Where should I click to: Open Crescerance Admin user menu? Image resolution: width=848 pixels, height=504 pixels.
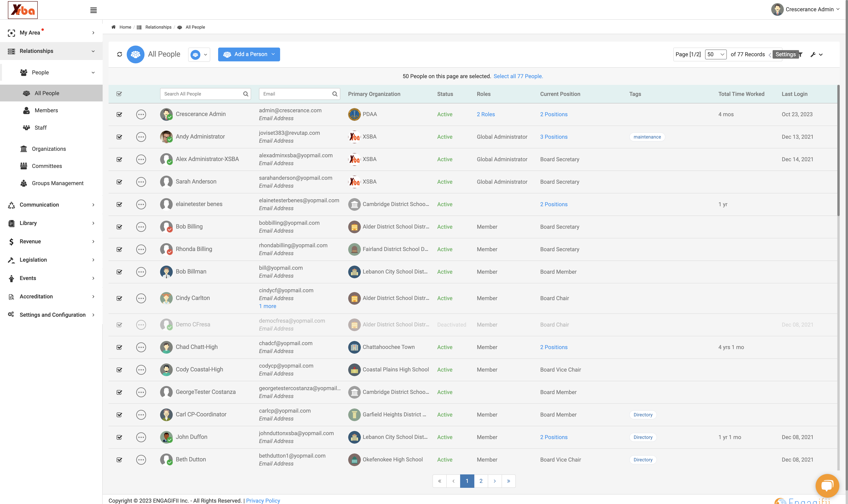(x=806, y=9)
